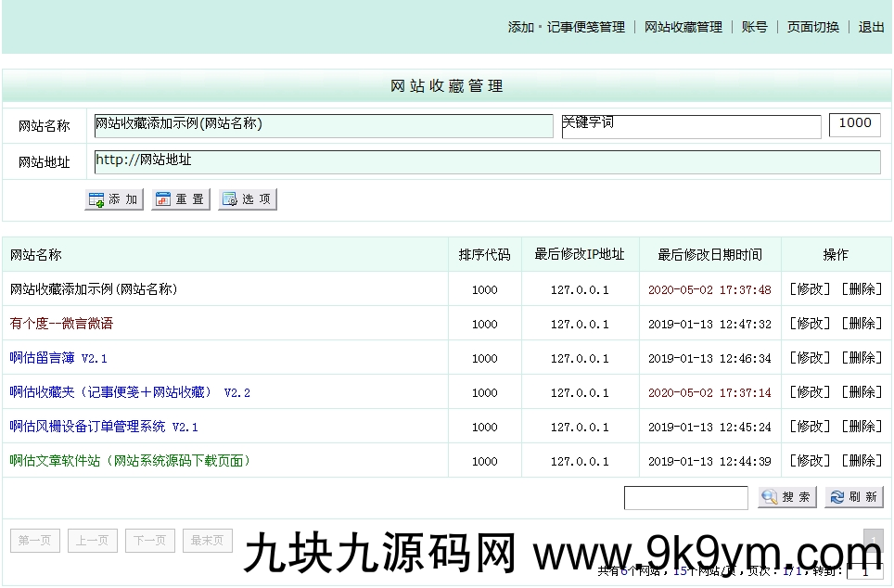Click the http:// 网站地址 input field
Screen dimensions: 894x588
click(488, 162)
